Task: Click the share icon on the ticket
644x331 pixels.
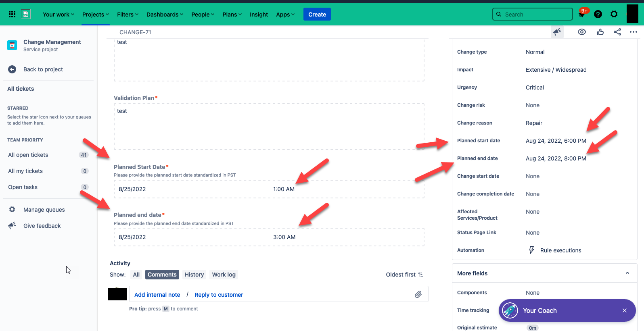Action: [x=617, y=32]
